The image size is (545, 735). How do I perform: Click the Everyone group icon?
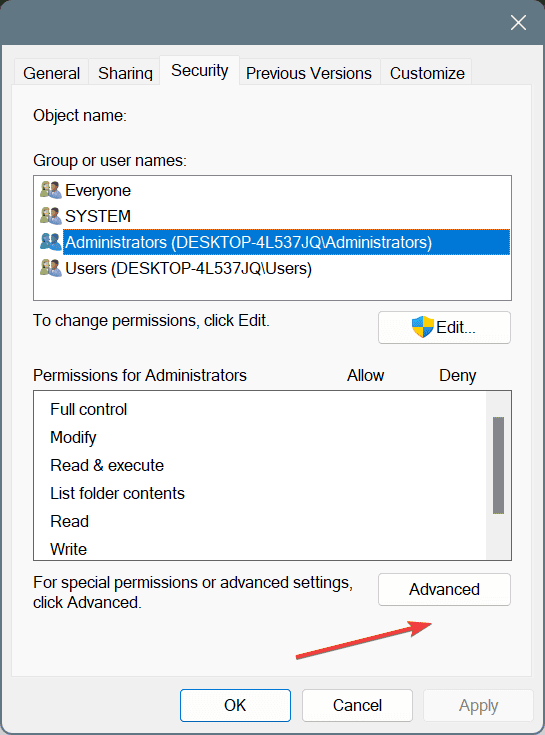(x=51, y=190)
